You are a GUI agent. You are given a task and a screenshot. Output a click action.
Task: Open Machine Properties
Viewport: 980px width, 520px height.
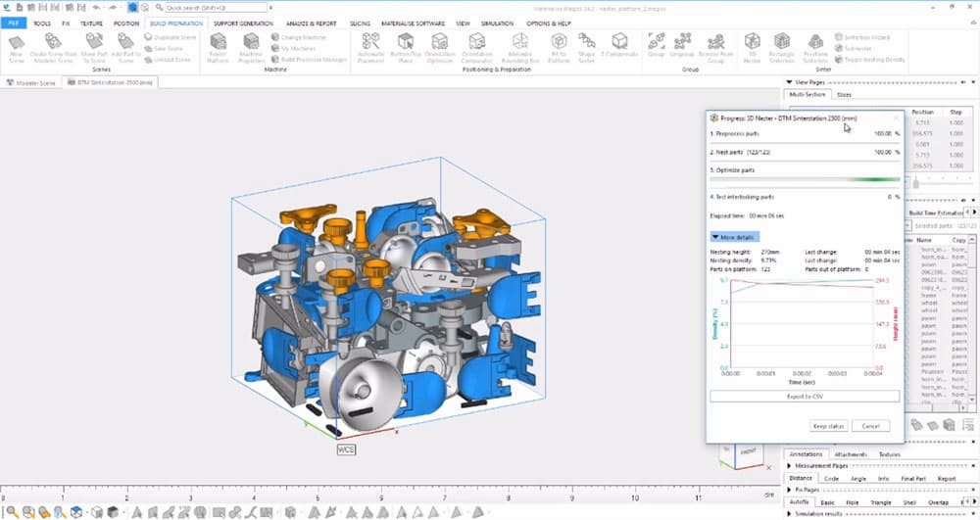click(x=249, y=42)
